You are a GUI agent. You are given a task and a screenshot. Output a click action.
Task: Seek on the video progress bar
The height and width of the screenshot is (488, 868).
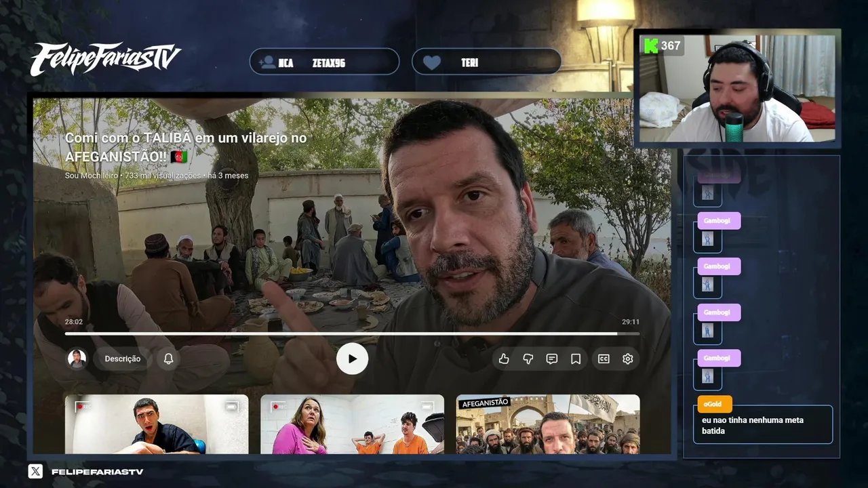(x=352, y=333)
